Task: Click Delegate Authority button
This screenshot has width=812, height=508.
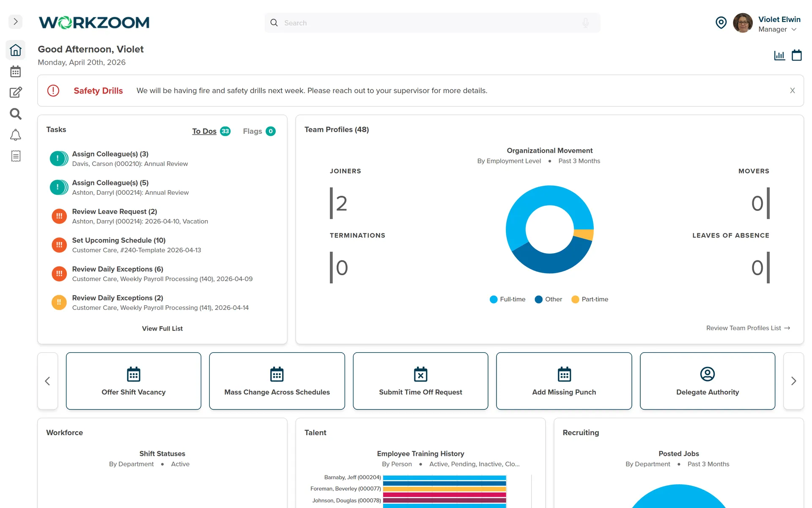Action: [x=708, y=381]
